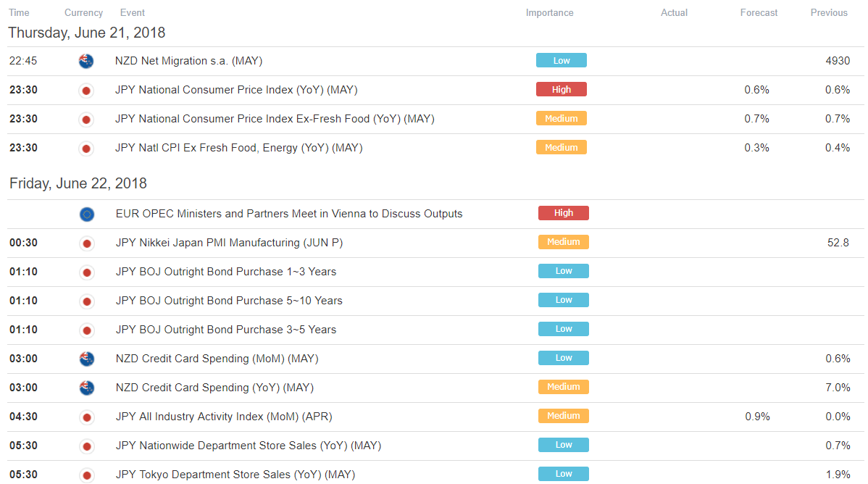The width and height of the screenshot is (868, 484).
Task: Click Japan flag icon for Tokyo Department Store Sales
Action: (87, 475)
